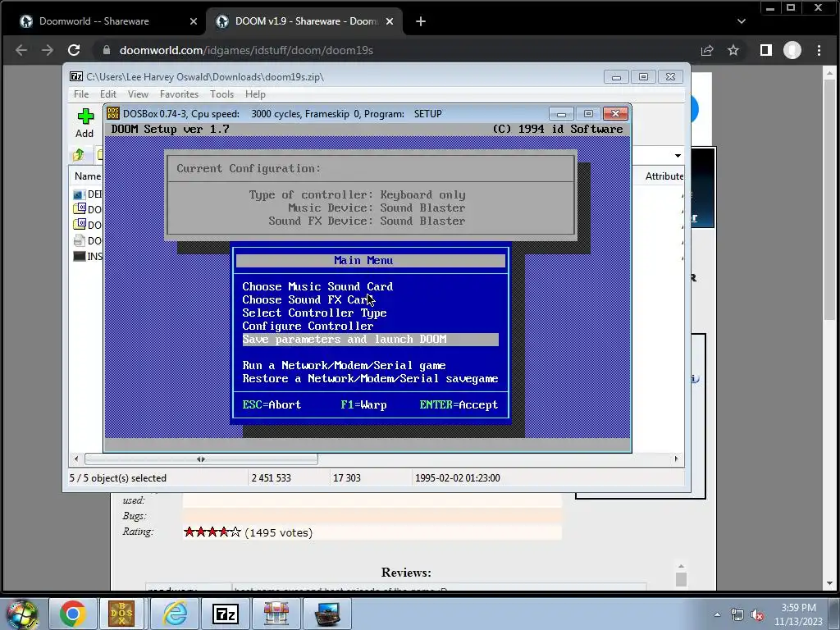Toggle Chrome side panel icon
Screen dimensions: 840x630
tap(766, 50)
